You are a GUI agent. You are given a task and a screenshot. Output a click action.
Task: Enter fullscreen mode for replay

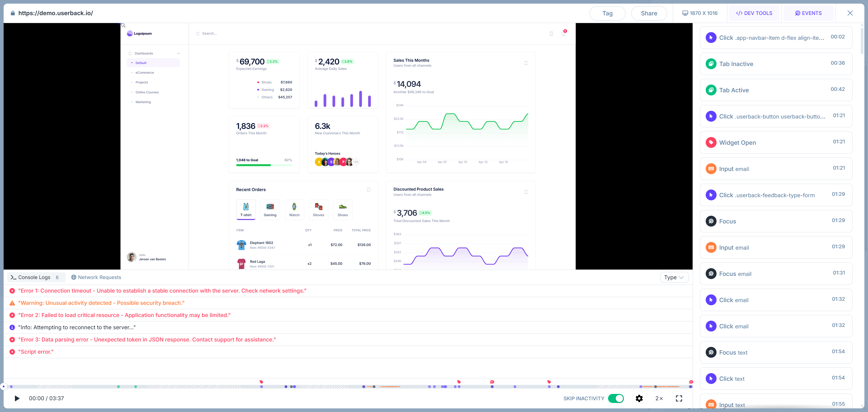point(679,398)
